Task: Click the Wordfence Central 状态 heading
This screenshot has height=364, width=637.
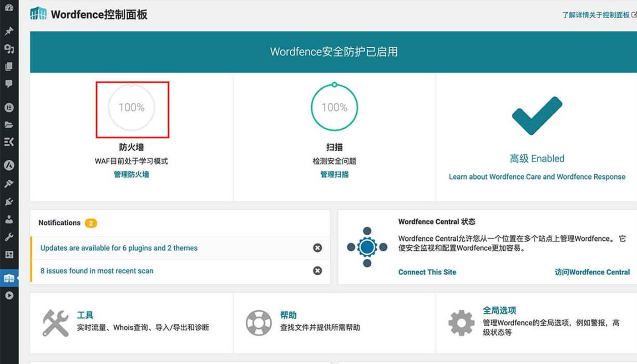Action: (437, 222)
